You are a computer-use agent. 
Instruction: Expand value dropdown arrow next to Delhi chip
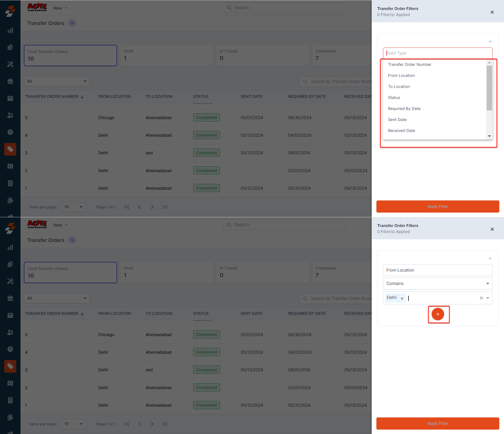click(x=488, y=298)
